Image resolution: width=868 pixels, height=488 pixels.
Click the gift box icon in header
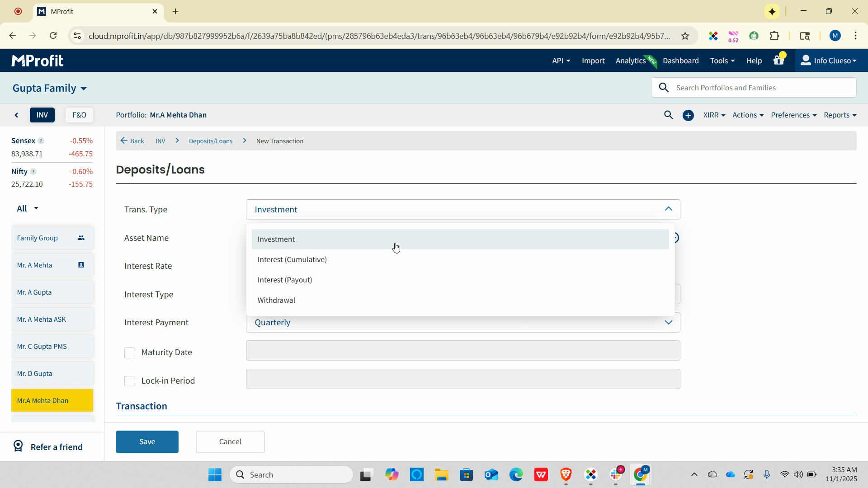tap(778, 60)
